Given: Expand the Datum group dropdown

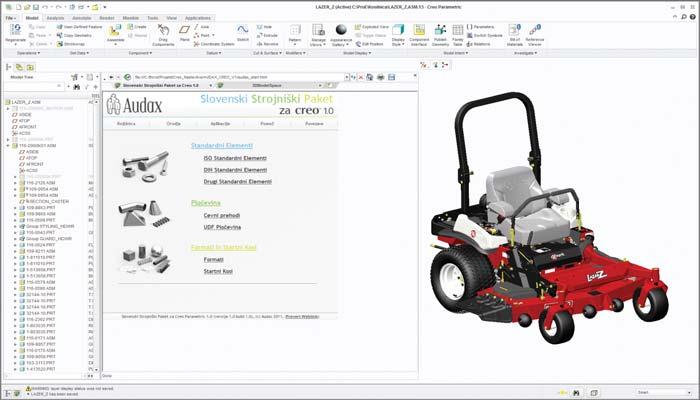Looking at the screenshot, I should (213, 53).
